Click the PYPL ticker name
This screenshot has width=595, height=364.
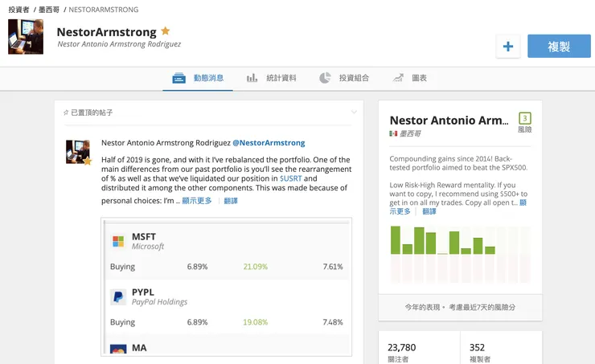[142, 292]
